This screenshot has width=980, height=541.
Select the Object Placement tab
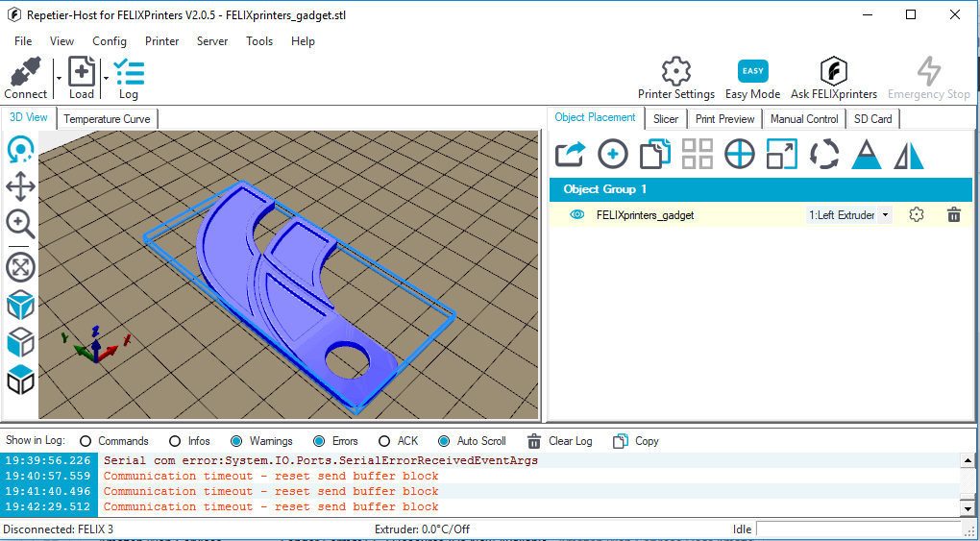(595, 117)
